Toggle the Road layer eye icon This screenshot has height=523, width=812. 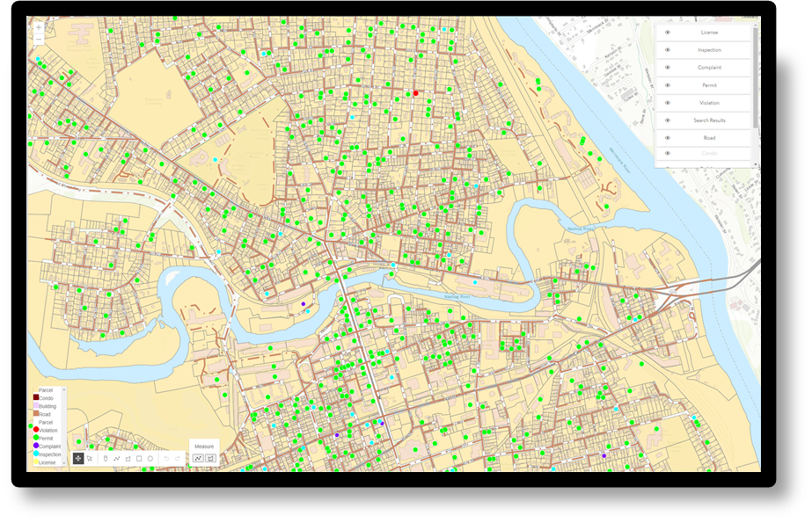668,138
